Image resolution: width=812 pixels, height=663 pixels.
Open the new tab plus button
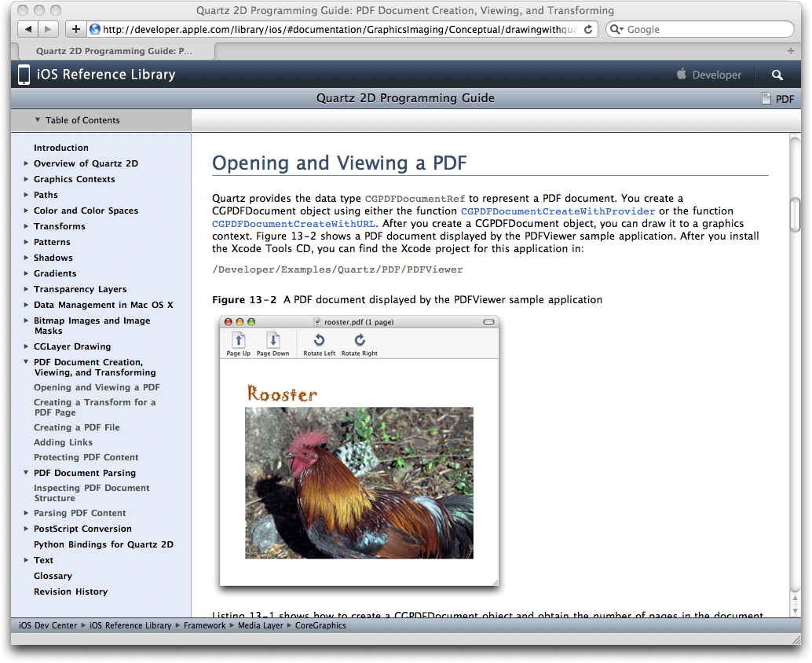click(x=790, y=51)
